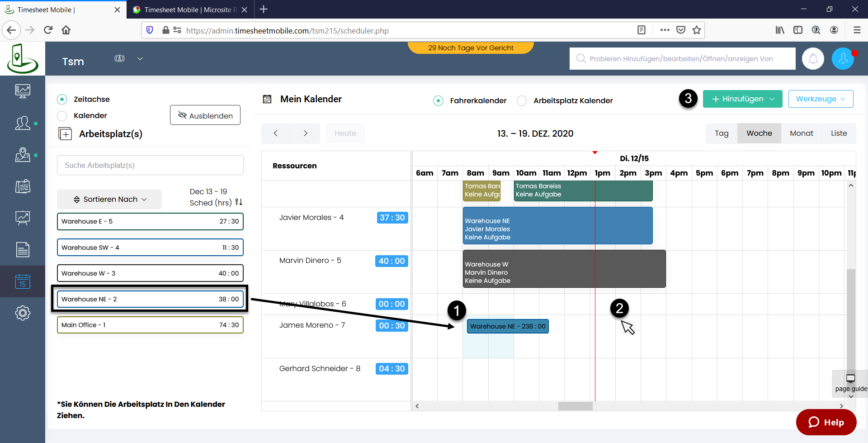The width and height of the screenshot is (868, 443).
Task: Select the Zeitachse radio button
Action: pyautogui.click(x=62, y=100)
